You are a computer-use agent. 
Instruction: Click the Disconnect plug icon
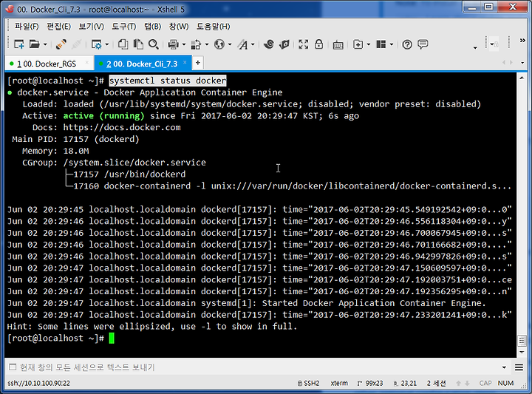[61, 44]
